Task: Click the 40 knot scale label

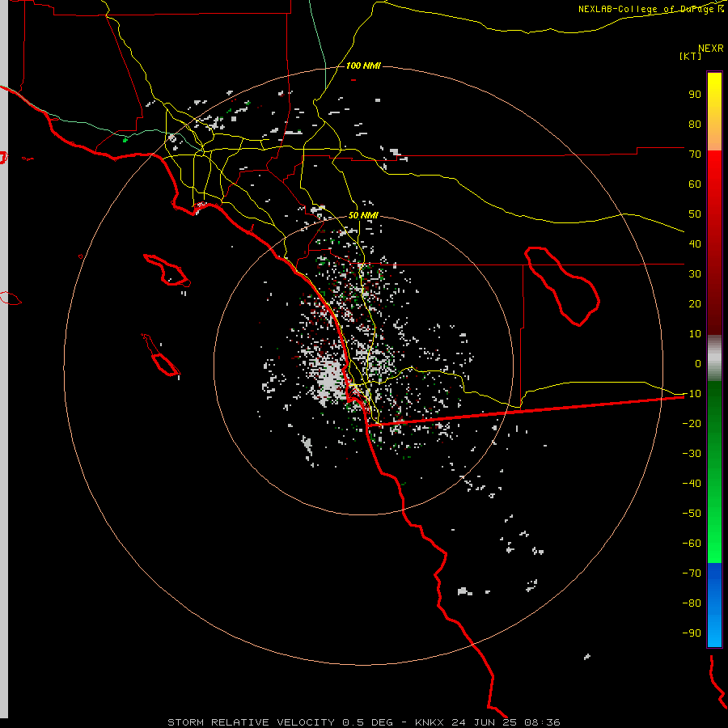Action: 695,244
